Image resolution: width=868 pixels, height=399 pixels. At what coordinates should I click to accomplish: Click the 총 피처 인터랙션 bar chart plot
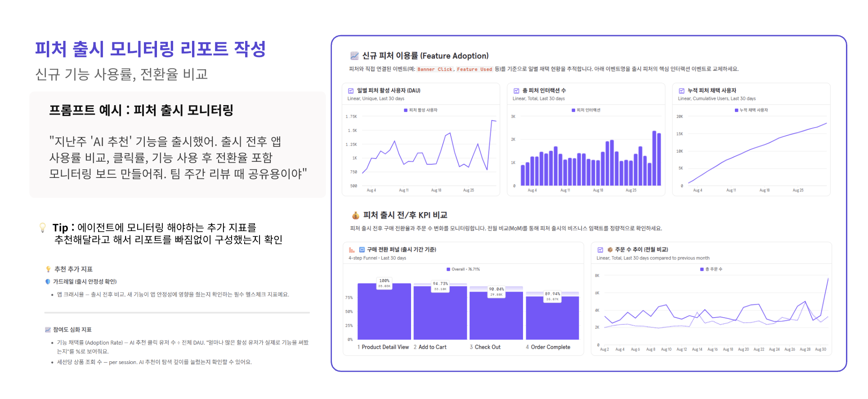[x=591, y=151]
